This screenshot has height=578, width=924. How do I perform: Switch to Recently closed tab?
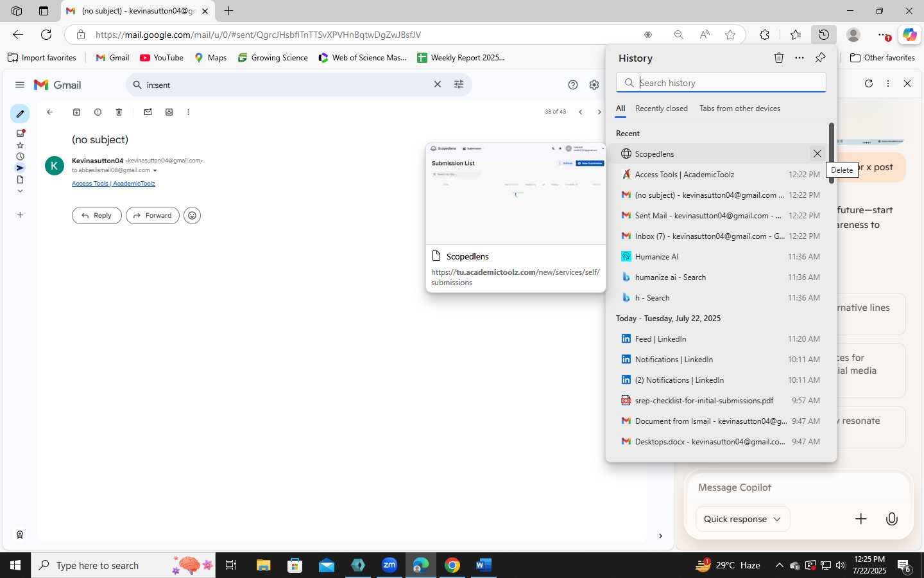point(662,109)
